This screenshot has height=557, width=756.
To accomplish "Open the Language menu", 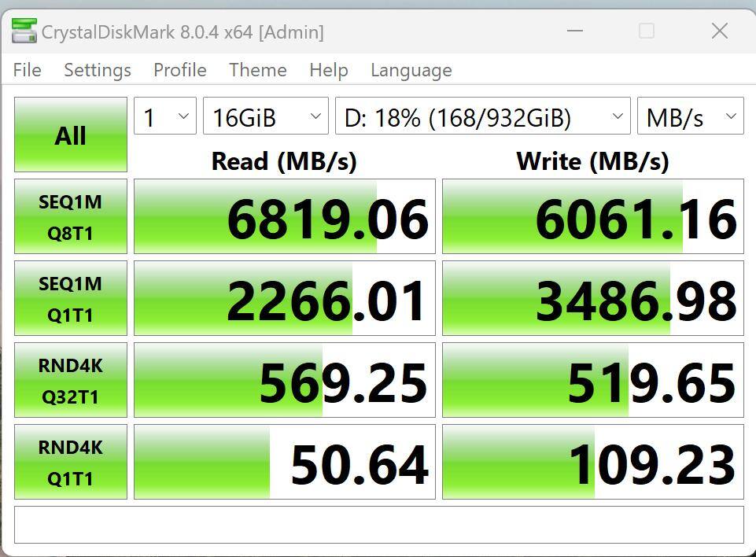I will click(x=411, y=70).
